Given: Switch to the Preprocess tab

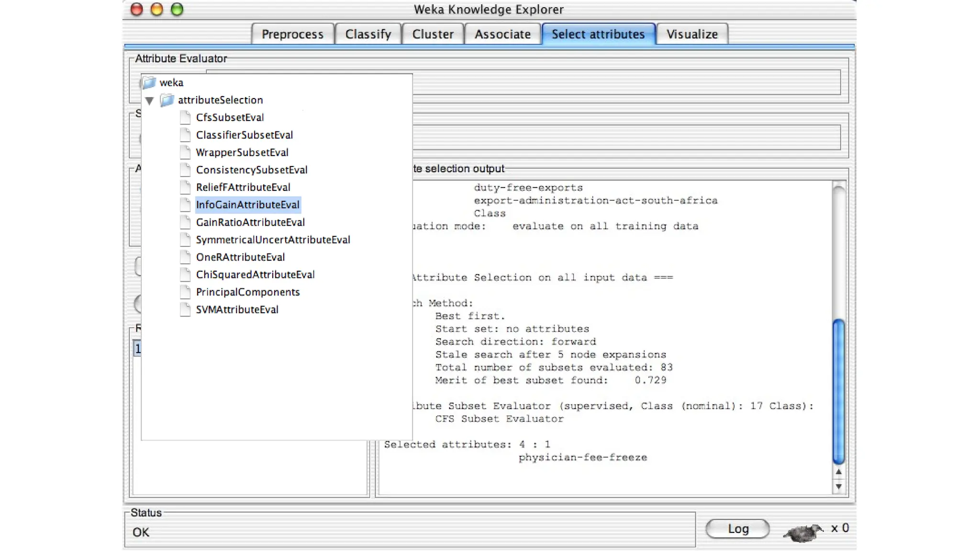Looking at the screenshot, I should tap(292, 34).
